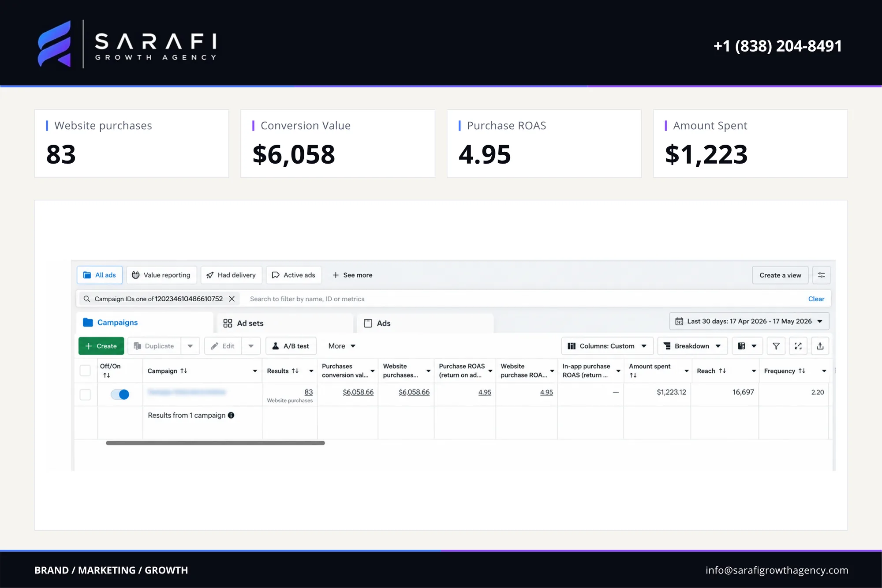Open the dropdown arrow next to Edit
The width and height of the screenshot is (882, 588).
251,346
